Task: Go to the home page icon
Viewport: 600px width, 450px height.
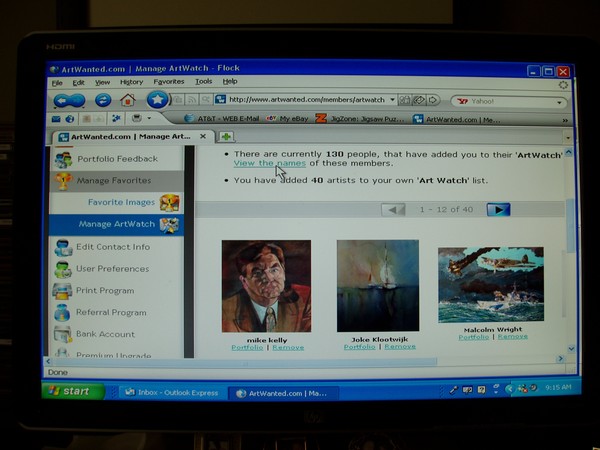Action: (x=128, y=100)
